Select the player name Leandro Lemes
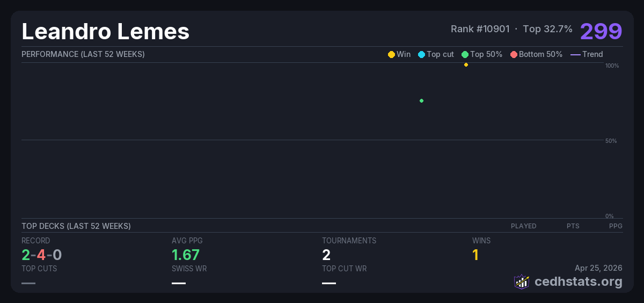644x303 pixels. pos(105,31)
